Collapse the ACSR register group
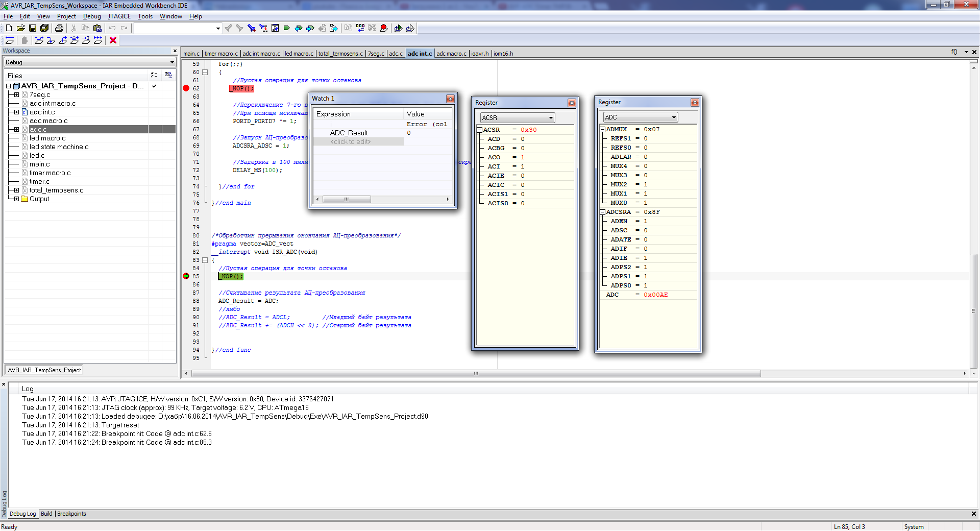 tap(479, 130)
